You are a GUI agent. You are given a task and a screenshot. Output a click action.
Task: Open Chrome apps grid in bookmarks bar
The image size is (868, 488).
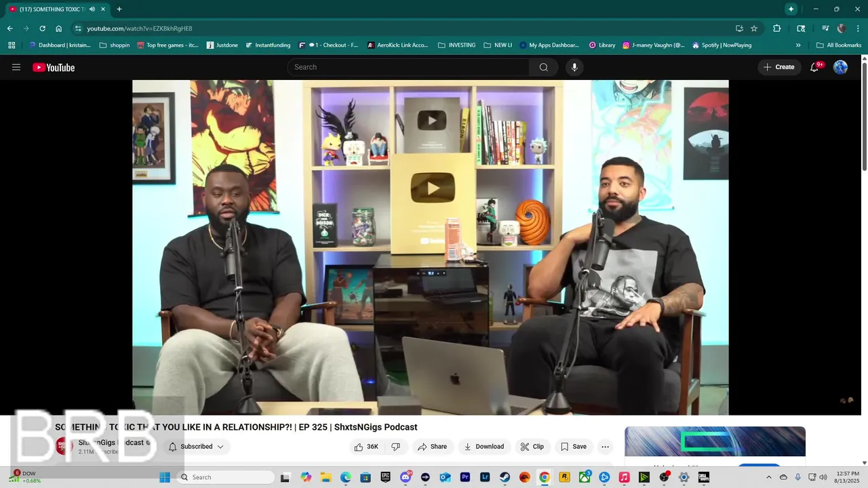click(12, 45)
